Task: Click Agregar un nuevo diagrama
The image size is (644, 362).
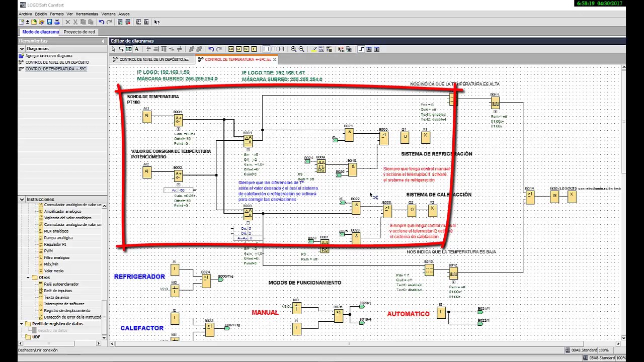Action: (x=48, y=56)
